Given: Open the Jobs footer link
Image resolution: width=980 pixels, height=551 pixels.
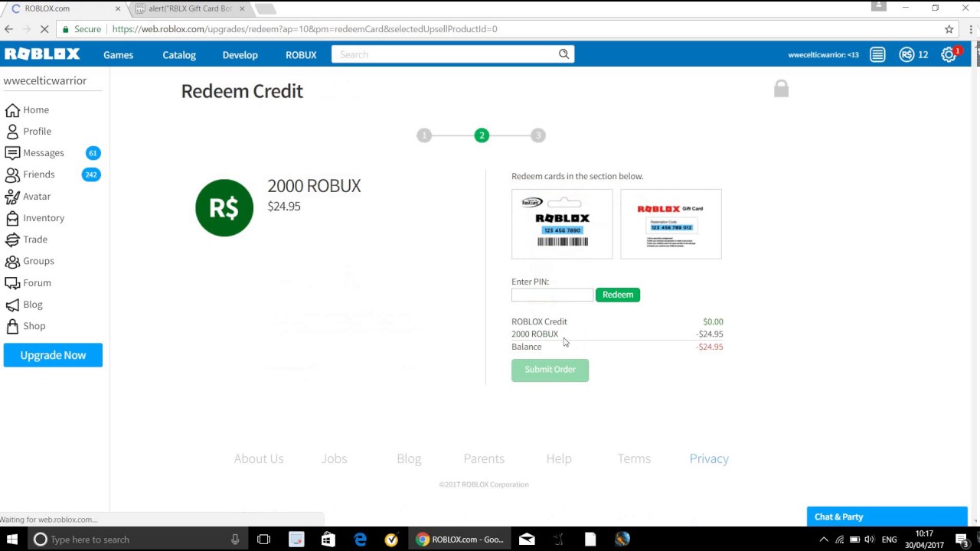Looking at the screenshot, I should (x=334, y=458).
